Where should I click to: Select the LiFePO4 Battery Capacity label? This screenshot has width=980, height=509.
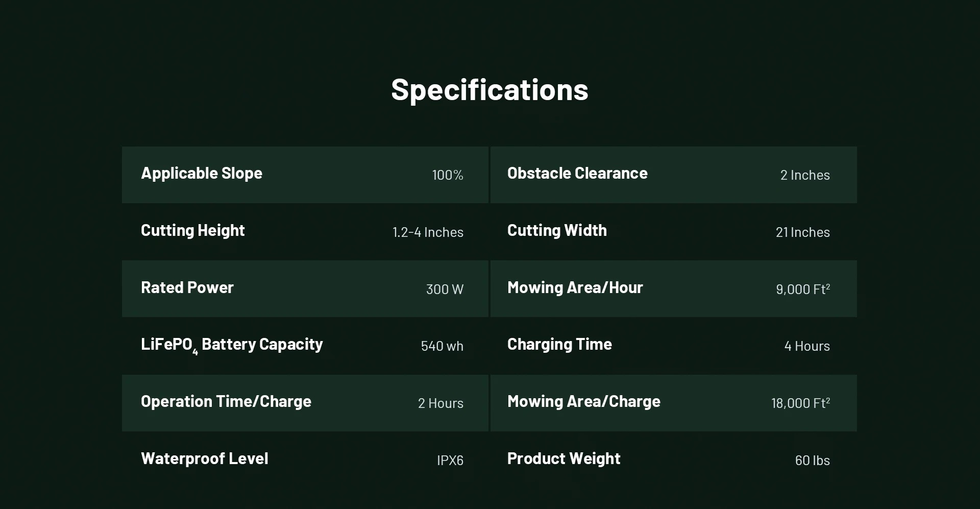232,346
